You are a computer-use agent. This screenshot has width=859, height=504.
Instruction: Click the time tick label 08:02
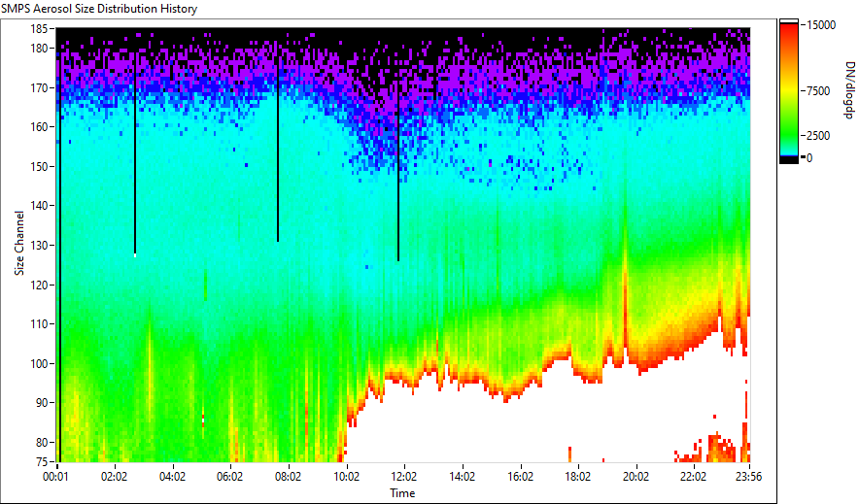(288, 477)
